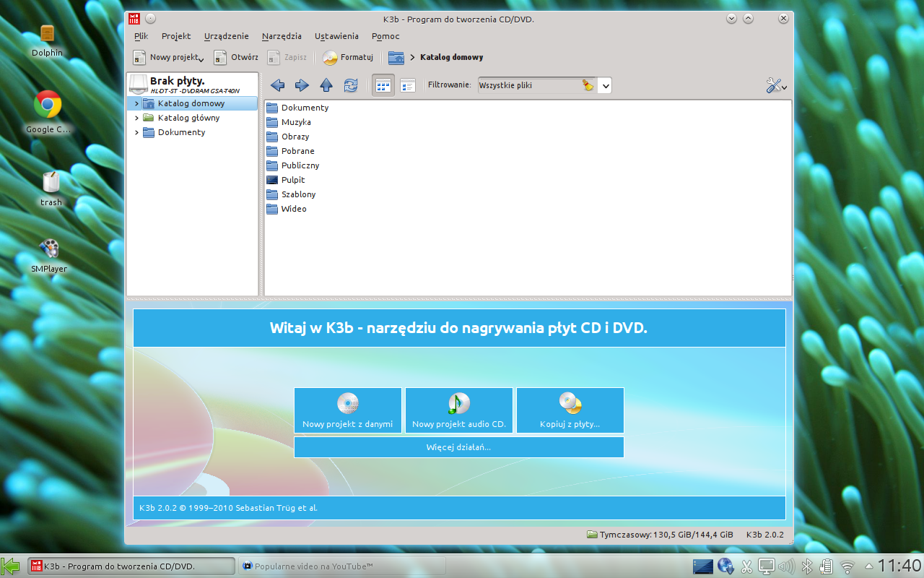Image resolution: width=924 pixels, height=578 pixels.
Task: Go forward with the right arrow icon
Action: tap(302, 85)
